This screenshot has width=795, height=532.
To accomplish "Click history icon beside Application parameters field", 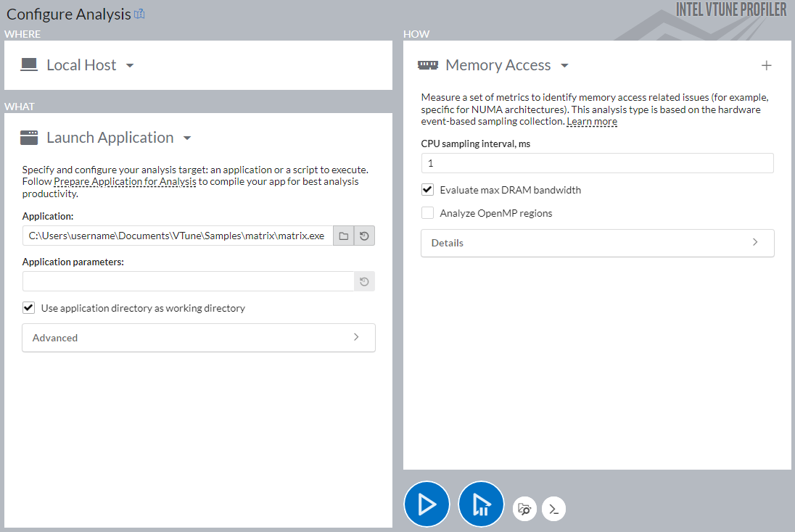I will pos(364,282).
